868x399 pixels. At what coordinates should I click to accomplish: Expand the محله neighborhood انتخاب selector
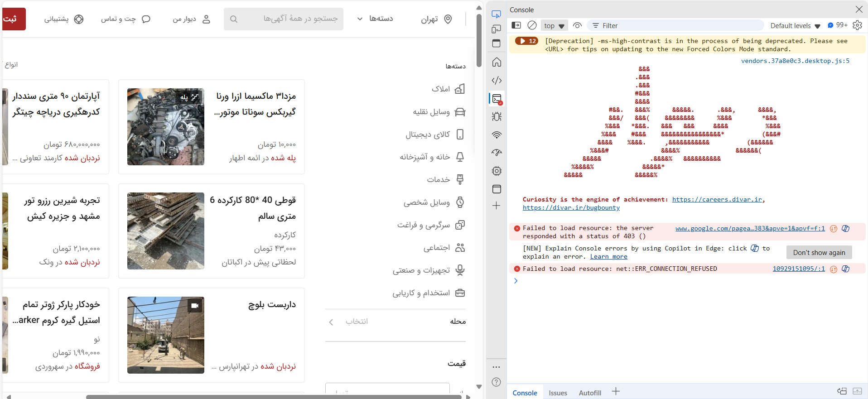[x=395, y=322]
